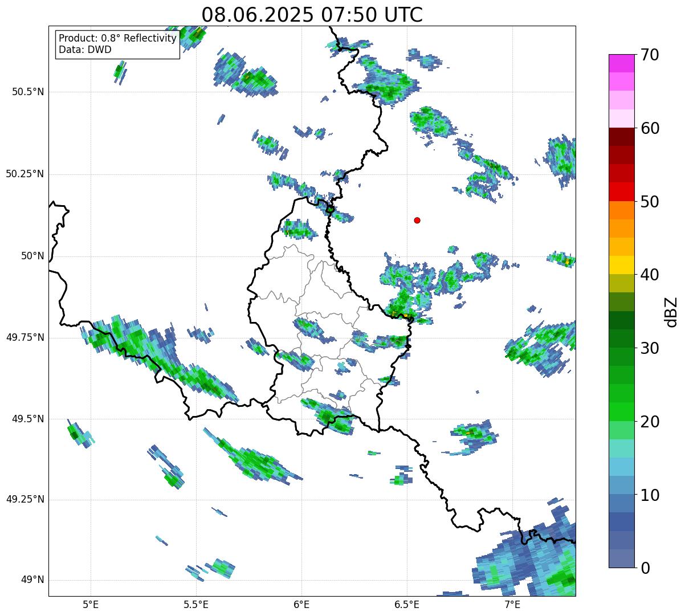Click the slate blue bottom colorbar segment
This screenshot has width=685, height=616.
pyautogui.click(x=622, y=558)
